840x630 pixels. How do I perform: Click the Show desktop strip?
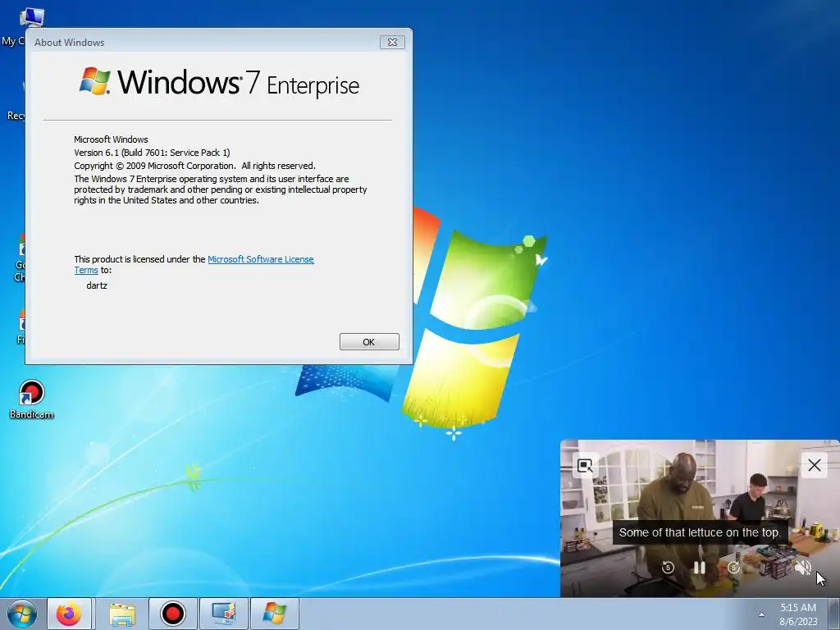point(834,614)
